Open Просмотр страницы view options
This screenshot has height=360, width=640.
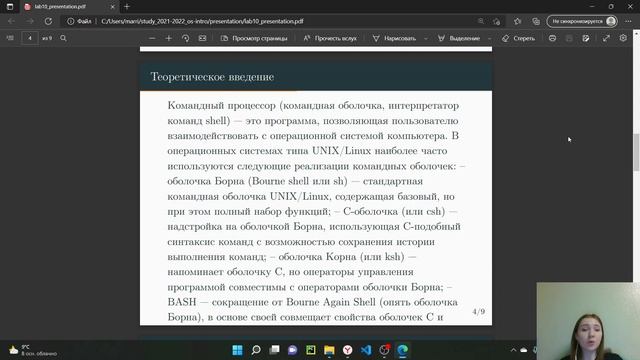tap(254, 38)
